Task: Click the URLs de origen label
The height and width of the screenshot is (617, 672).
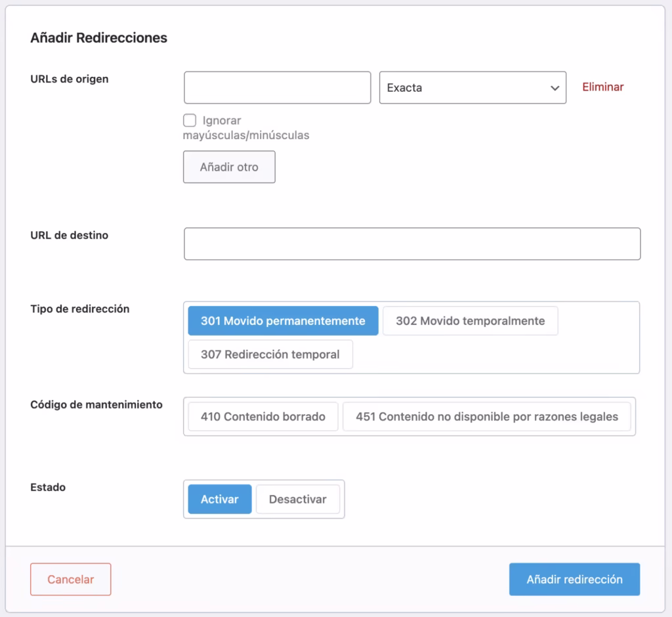Action: tap(70, 79)
